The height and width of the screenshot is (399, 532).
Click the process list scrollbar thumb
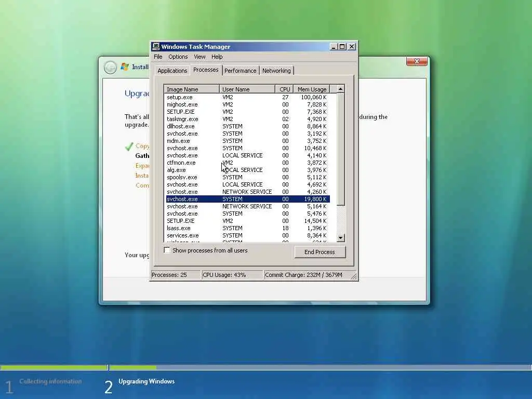click(340, 149)
